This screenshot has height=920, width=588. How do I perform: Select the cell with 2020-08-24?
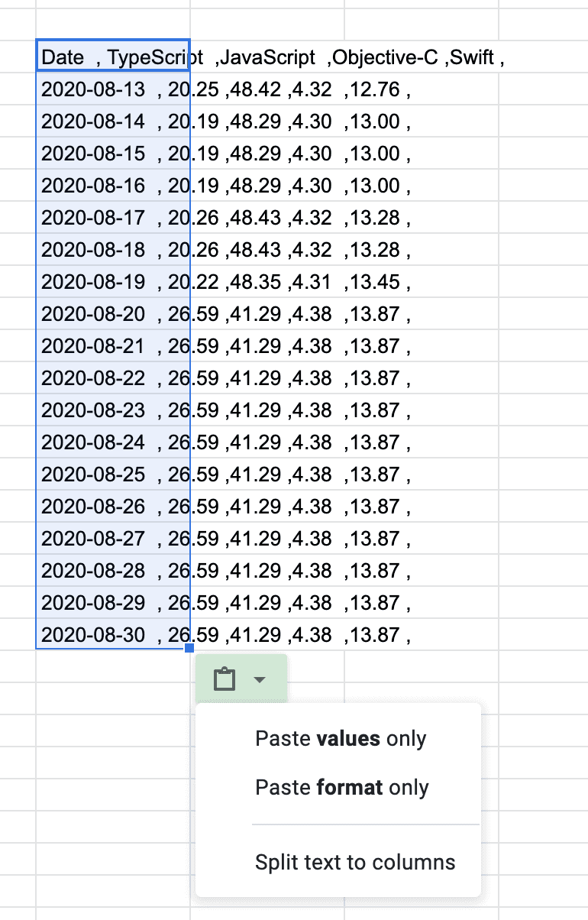[x=113, y=442]
